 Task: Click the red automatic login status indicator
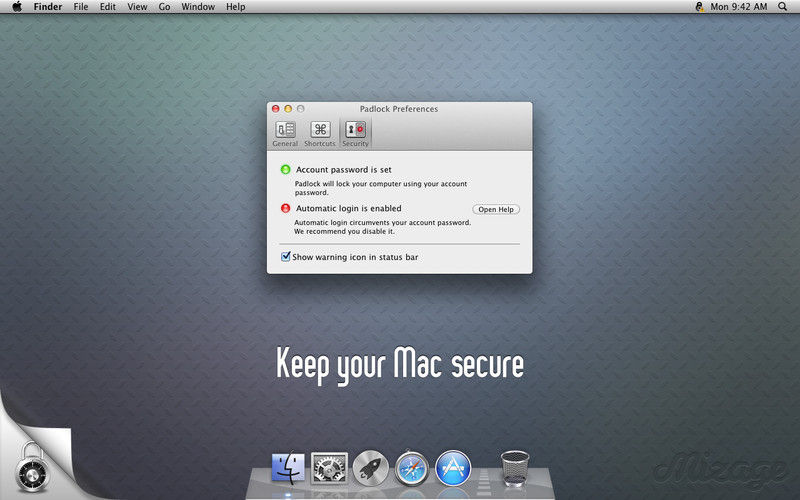point(286,208)
